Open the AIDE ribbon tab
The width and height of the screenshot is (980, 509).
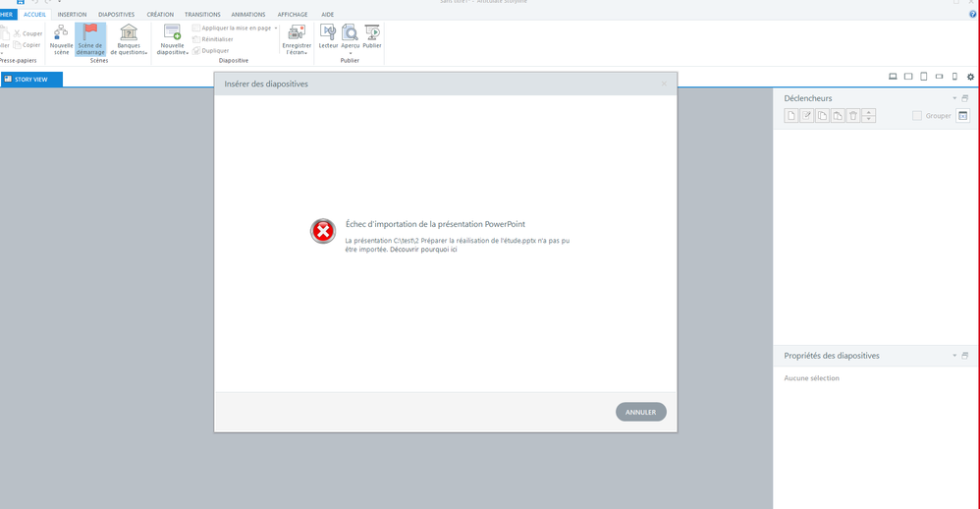pos(328,15)
